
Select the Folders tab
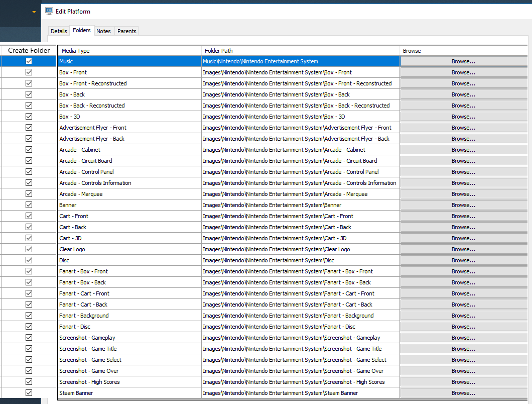click(x=82, y=30)
